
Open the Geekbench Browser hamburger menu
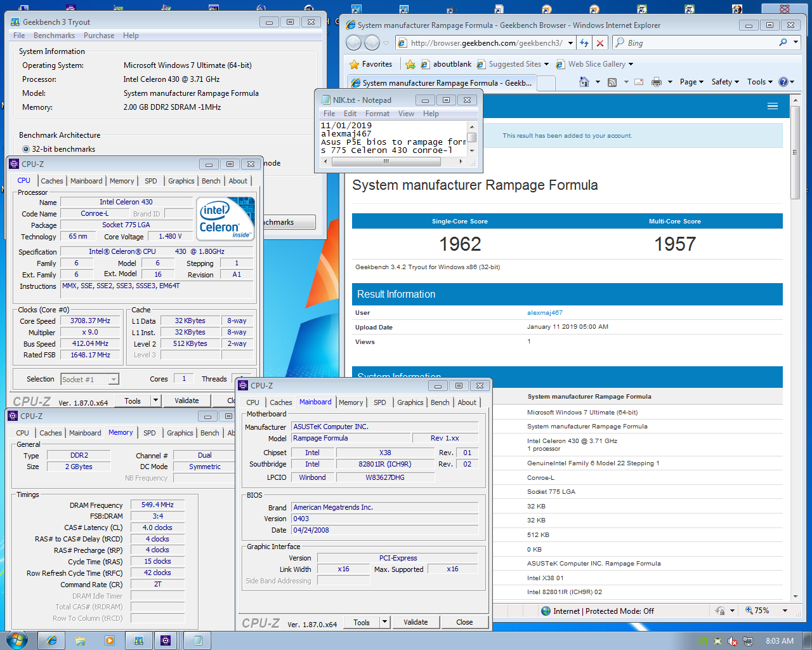pyautogui.click(x=773, y=106)
